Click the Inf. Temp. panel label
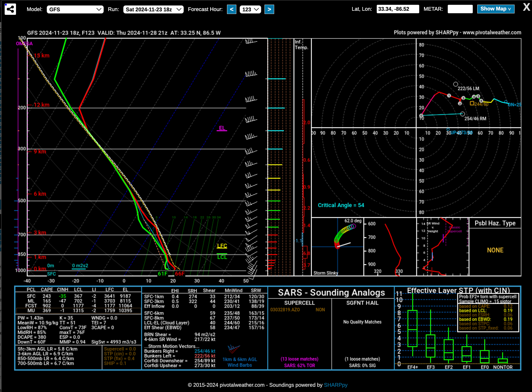The width and height of the screenshot is (532, 392). tap(301, 44)
